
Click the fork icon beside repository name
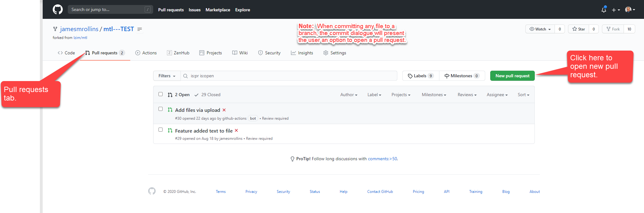(55, 29)
